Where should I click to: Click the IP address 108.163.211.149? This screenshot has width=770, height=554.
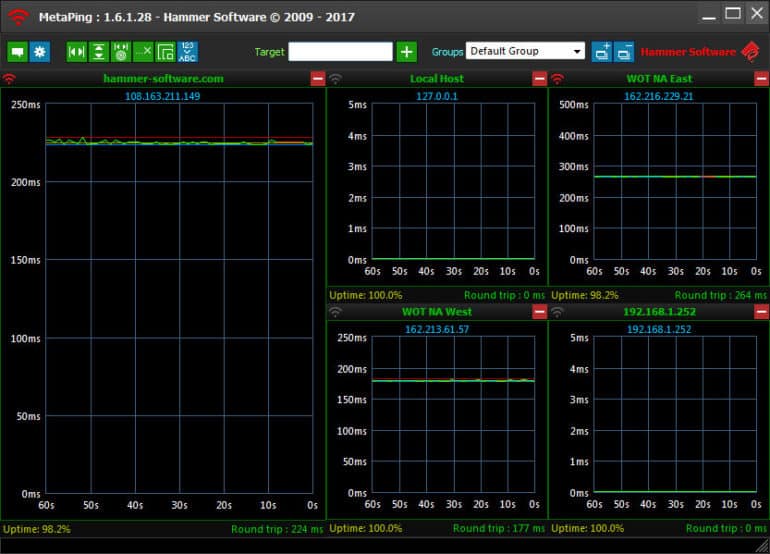pyautogui.click(x=163, y=96)
